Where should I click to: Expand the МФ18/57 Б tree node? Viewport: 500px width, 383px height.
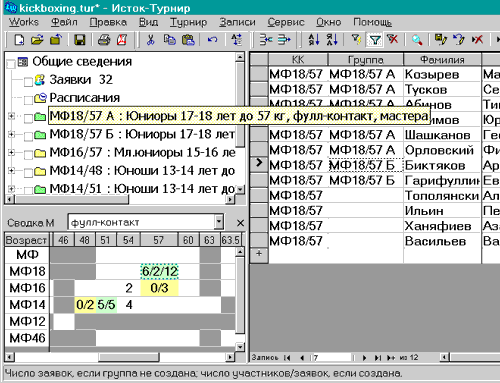11,134
